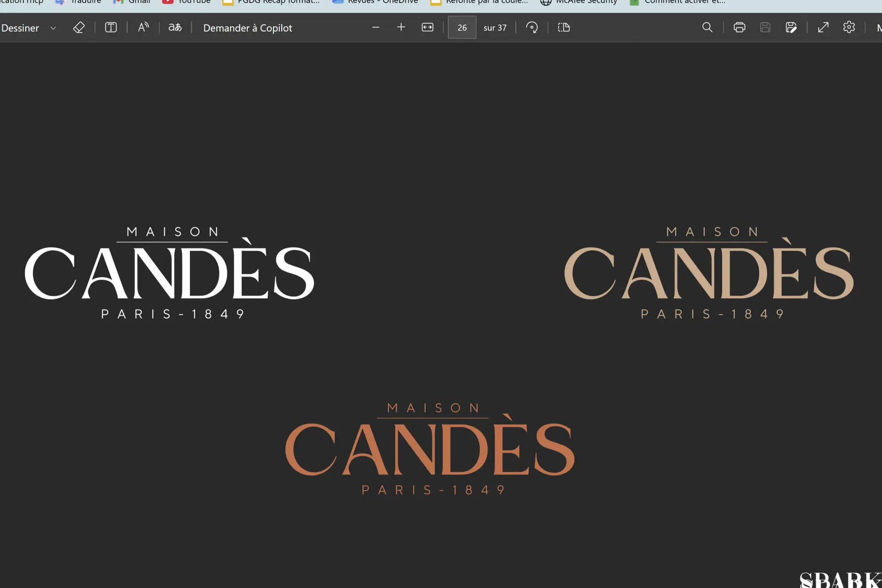Click the Save as icon

tap(791, 28)
